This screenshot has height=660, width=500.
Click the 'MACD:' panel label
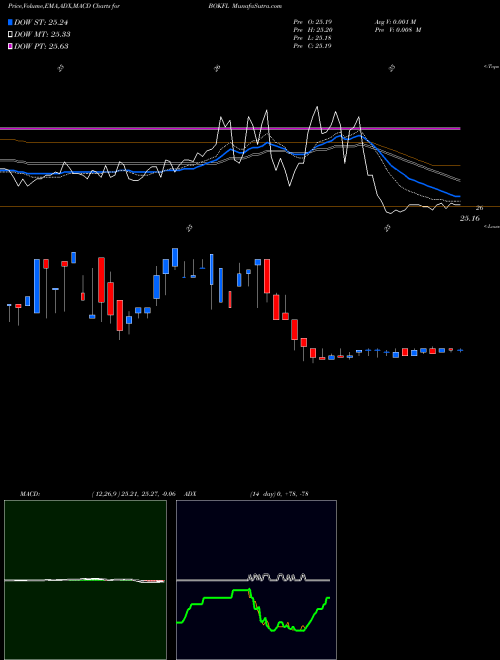click(x=30, y=493)
